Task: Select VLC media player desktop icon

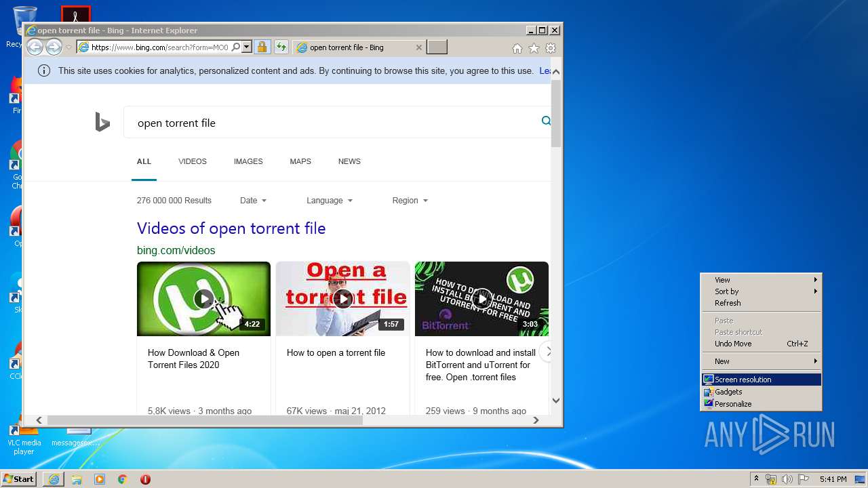Action: point(24,437)
